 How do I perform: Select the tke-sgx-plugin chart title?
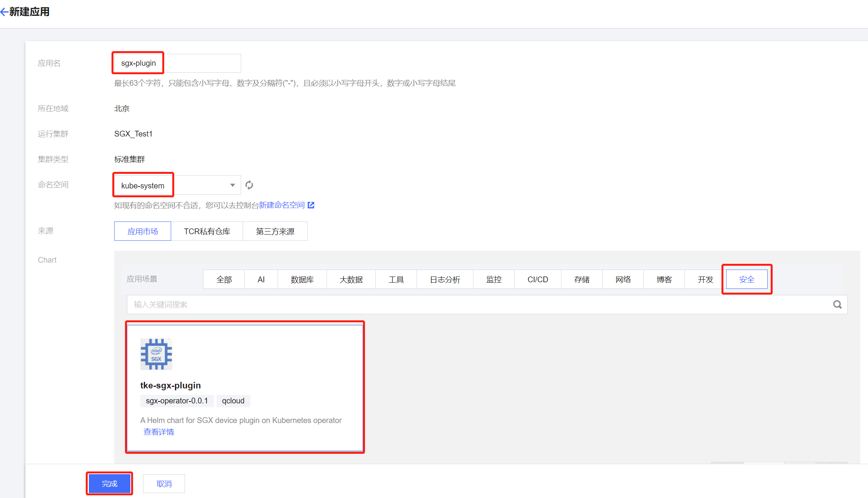170,385
